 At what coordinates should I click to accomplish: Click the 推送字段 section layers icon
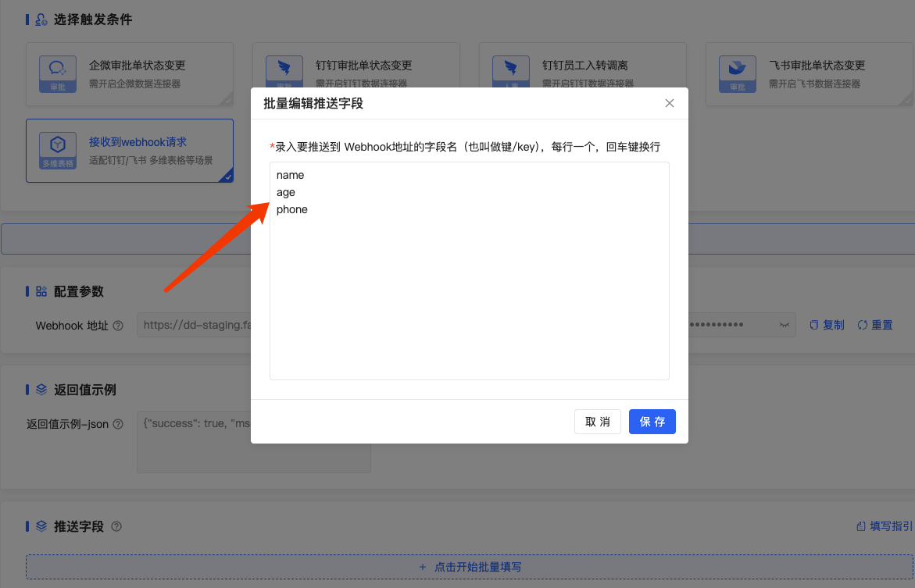41,526
